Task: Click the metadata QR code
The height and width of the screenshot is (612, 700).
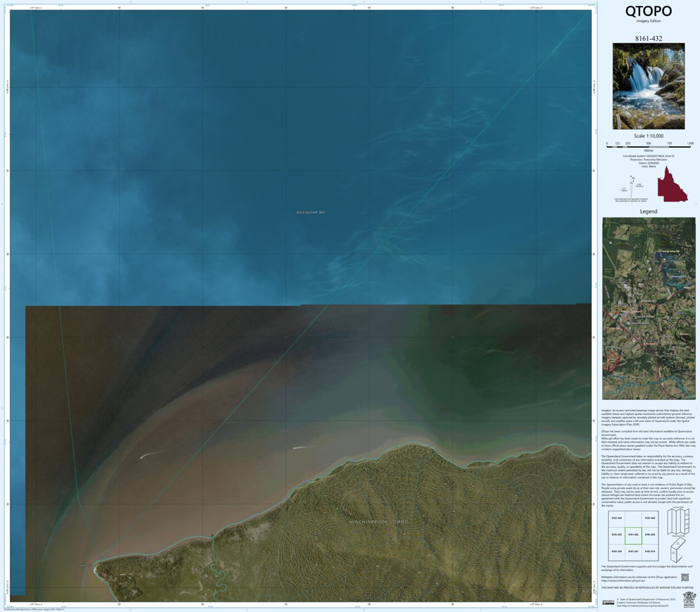Action: click(685, 578)
